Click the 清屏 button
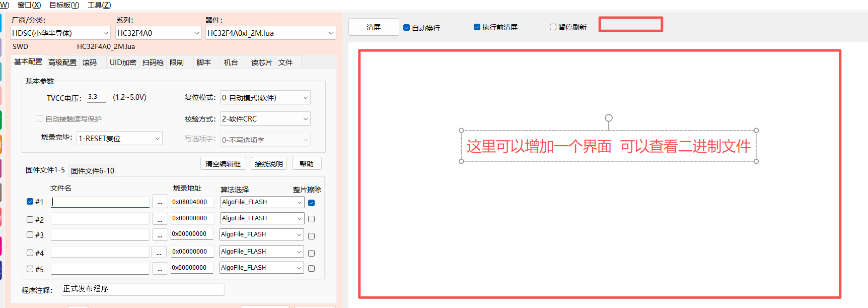 point(374,27)
